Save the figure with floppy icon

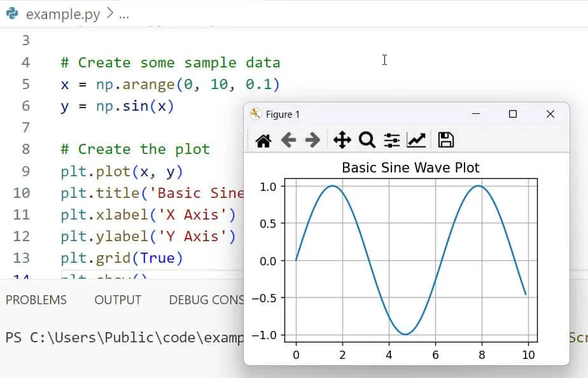445,140
